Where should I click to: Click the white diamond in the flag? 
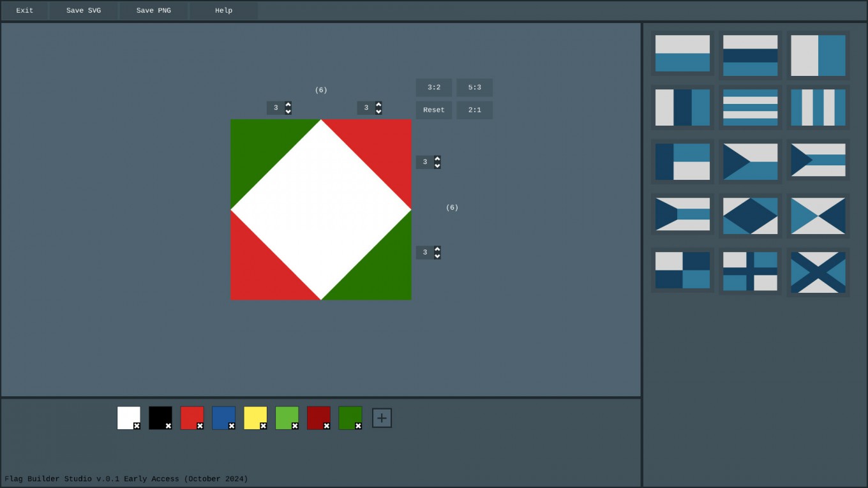(x=321, y=209)
